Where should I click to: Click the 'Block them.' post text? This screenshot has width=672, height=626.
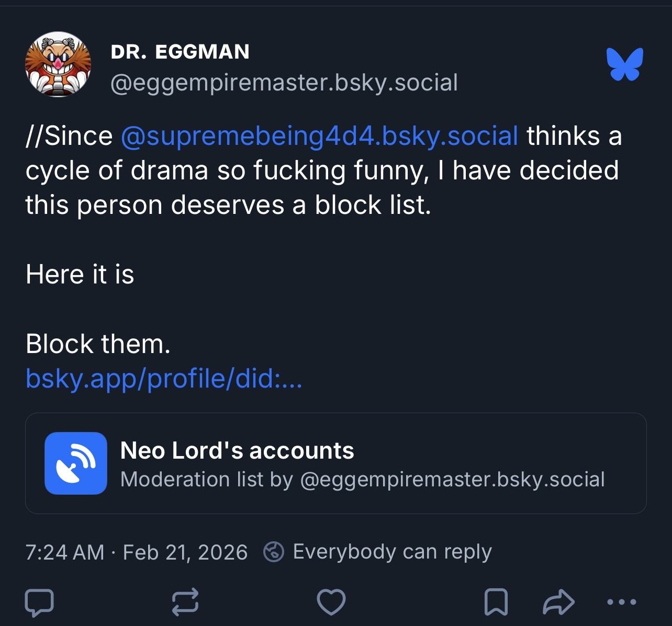[x=98, y=344]
